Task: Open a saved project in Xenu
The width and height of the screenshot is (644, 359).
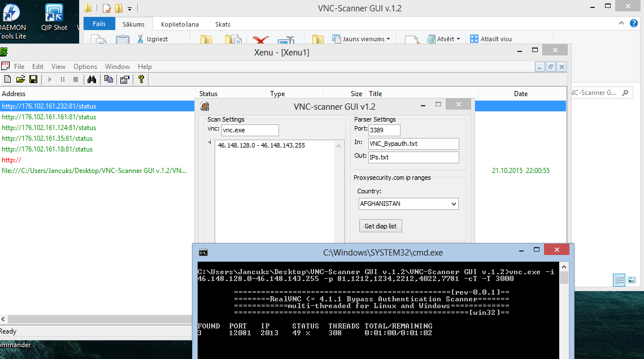Action: (20, 79)
